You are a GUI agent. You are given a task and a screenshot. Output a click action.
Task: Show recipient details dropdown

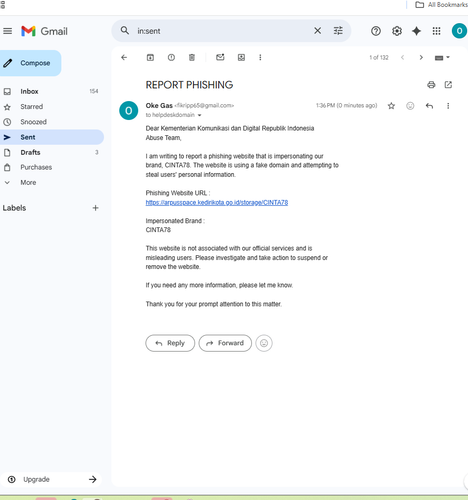[x=199, y=115]
